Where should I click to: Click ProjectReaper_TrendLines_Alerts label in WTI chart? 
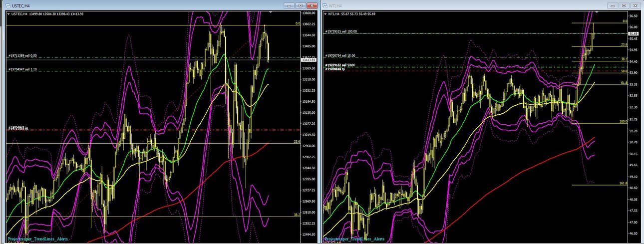coord(355,239)
